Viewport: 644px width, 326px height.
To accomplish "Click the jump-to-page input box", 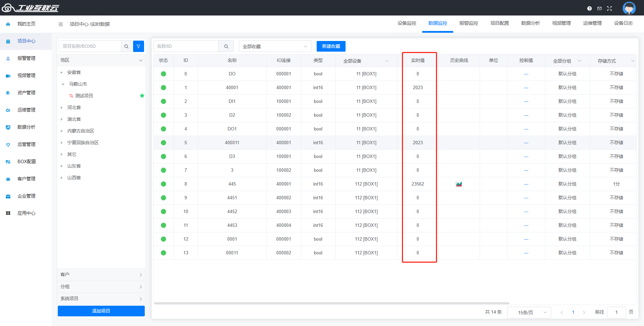I will point(616,312).
